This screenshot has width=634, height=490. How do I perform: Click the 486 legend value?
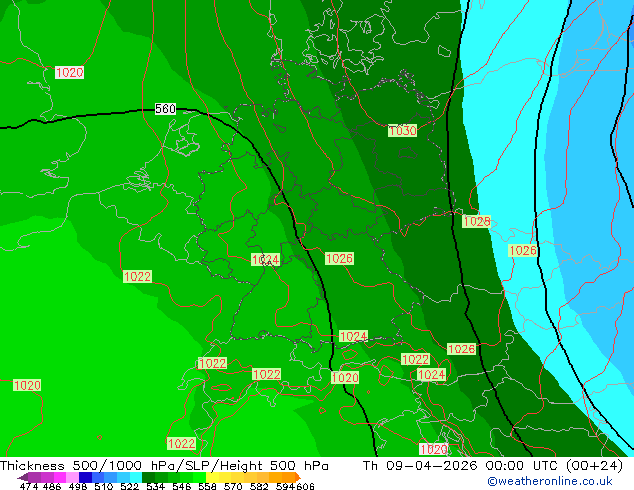[51, 486]
